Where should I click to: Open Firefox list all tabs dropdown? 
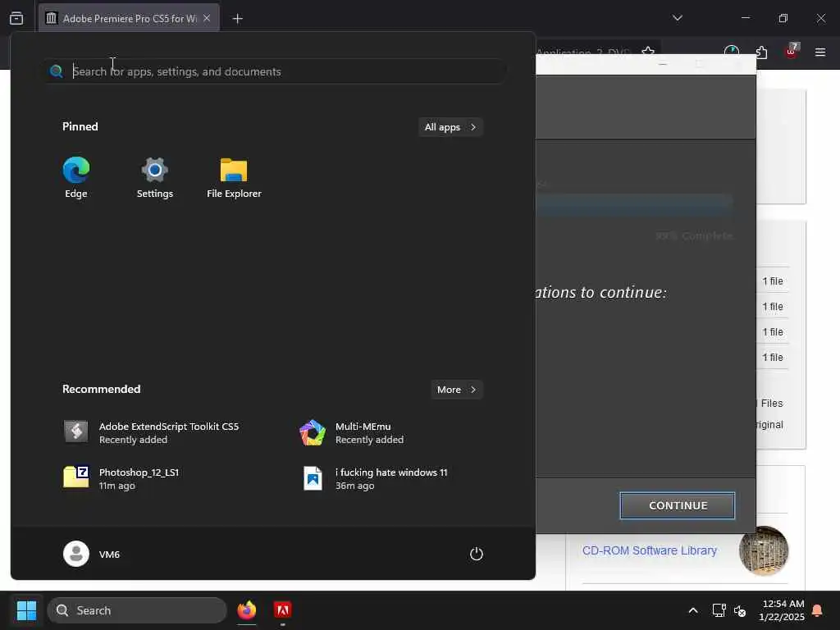[x=677, y=18]
